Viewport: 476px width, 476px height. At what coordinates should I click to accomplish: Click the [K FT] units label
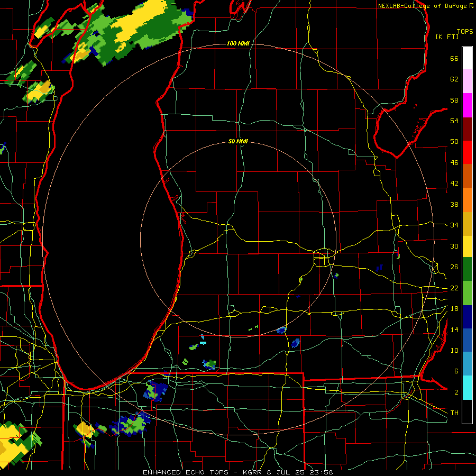click(447, 36)
